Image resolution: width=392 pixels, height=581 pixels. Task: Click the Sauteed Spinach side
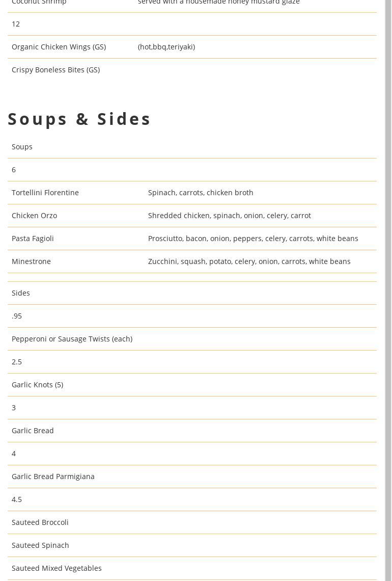point(40,545)
